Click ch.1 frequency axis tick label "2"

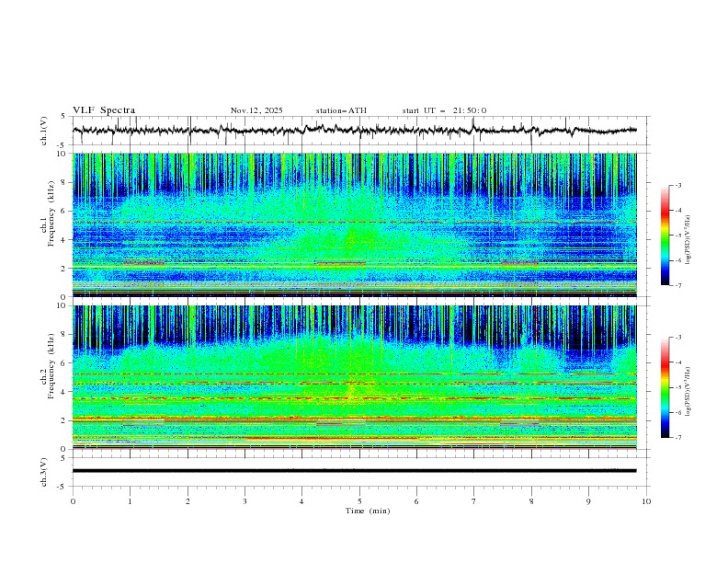pos(64,268)
